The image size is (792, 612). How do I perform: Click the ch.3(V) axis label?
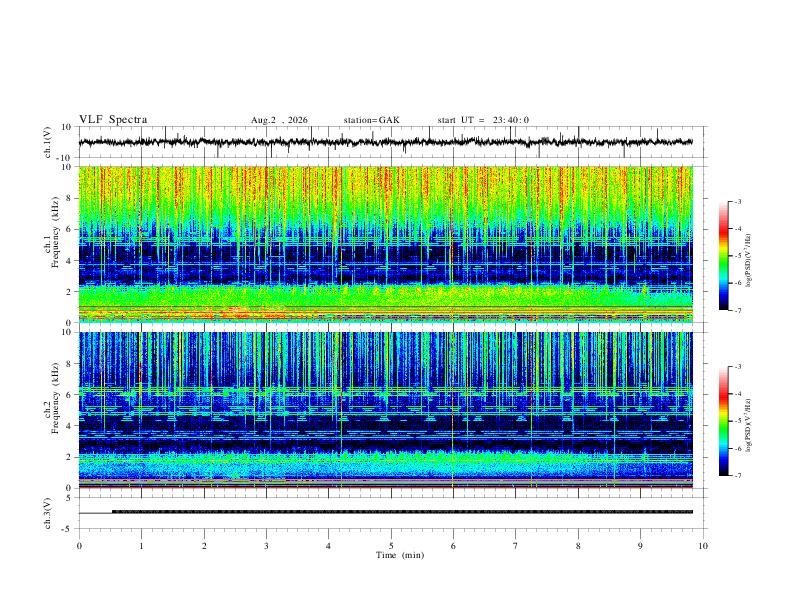point(48,513)
